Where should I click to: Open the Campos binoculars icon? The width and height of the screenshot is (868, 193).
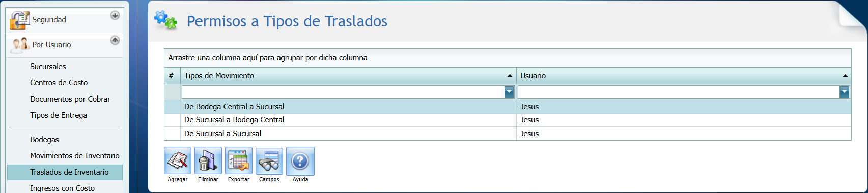pos(269,161)
